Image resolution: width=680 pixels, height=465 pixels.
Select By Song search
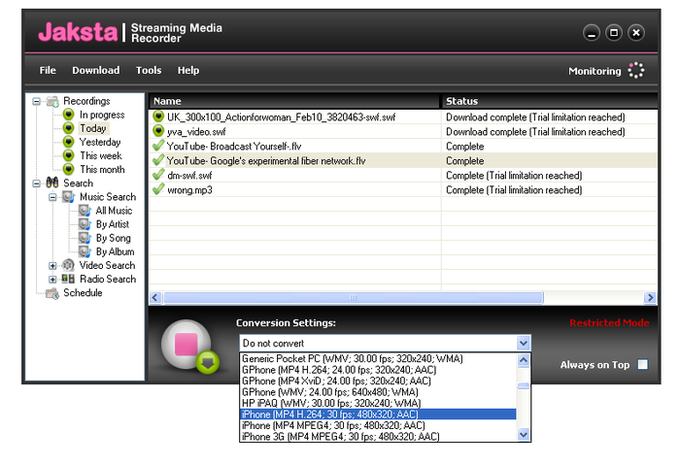coord(113,239)
